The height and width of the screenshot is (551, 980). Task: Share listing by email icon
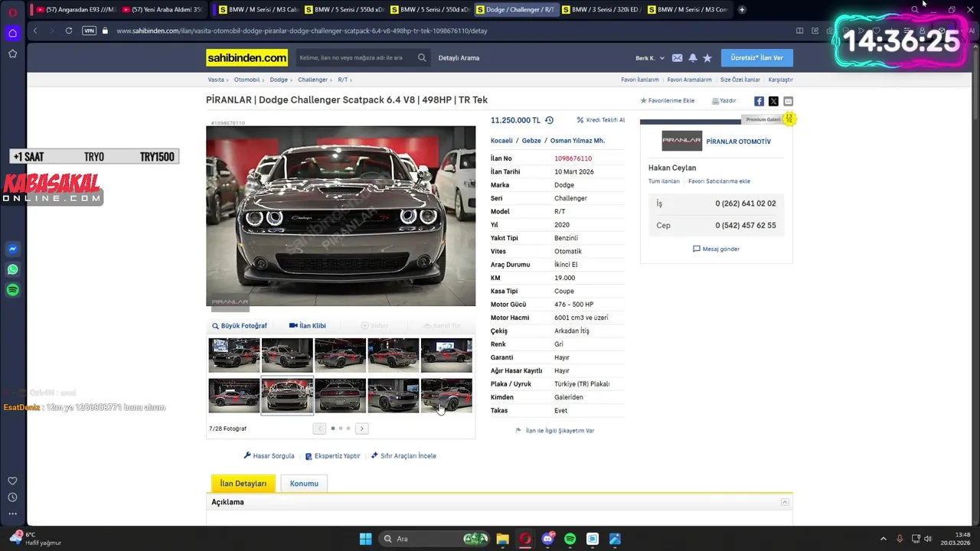[788, 101]
